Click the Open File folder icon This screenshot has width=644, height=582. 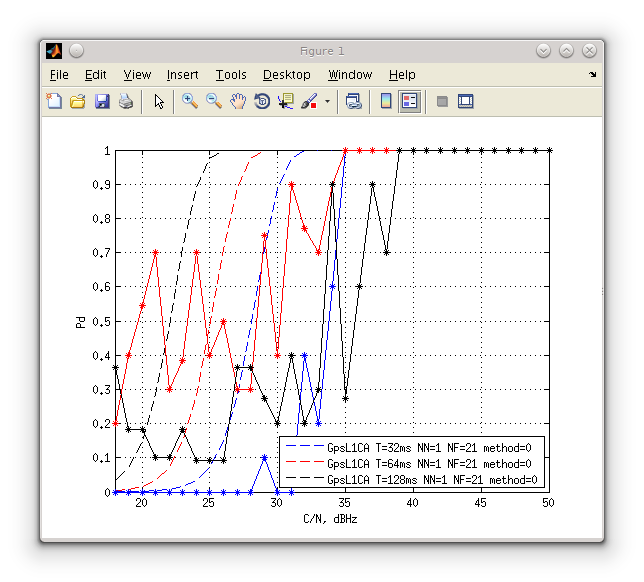(78, 101)
